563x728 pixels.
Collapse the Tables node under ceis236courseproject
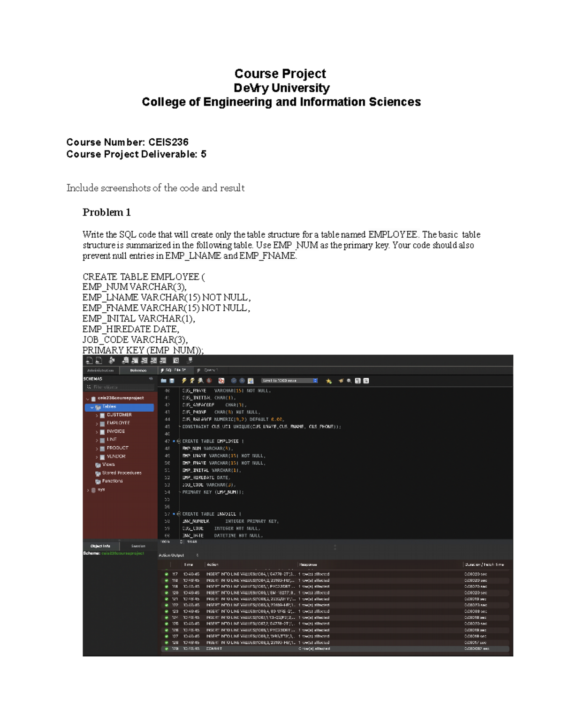(91, 407)
